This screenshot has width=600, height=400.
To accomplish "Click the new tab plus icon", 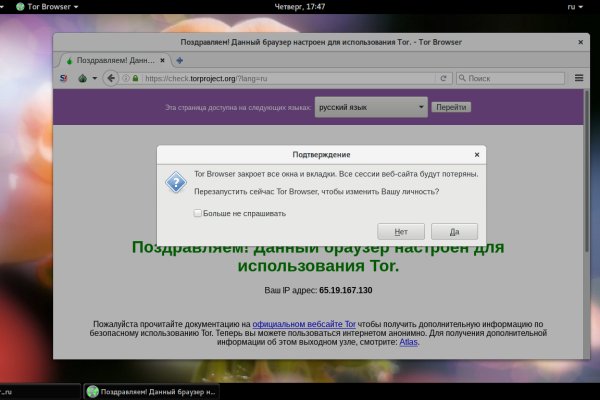I will point(179,59).
